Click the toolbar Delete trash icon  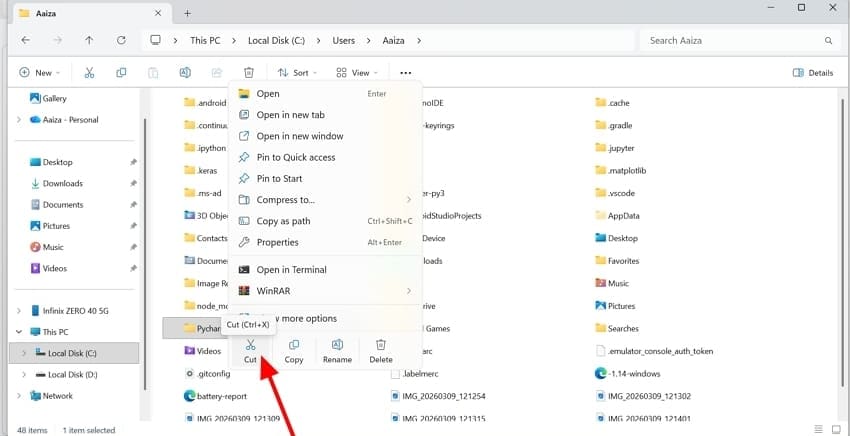[x=248, y=73]
